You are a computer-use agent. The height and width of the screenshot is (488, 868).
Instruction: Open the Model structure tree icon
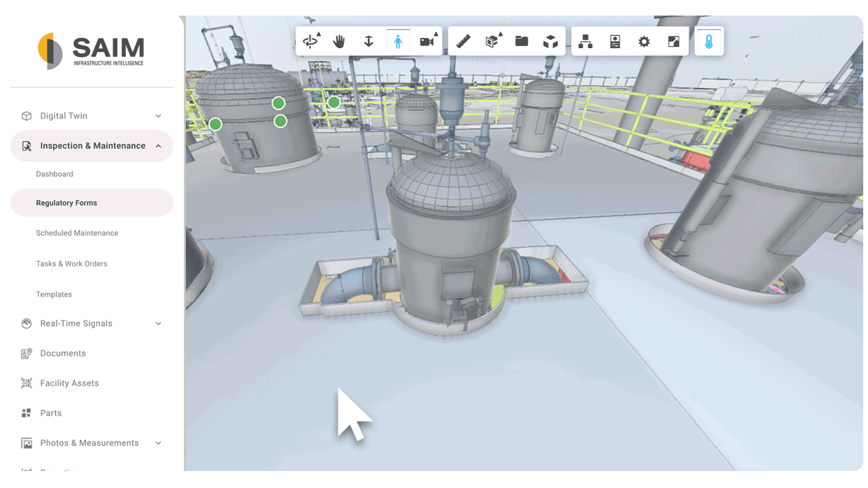[586, 41]
